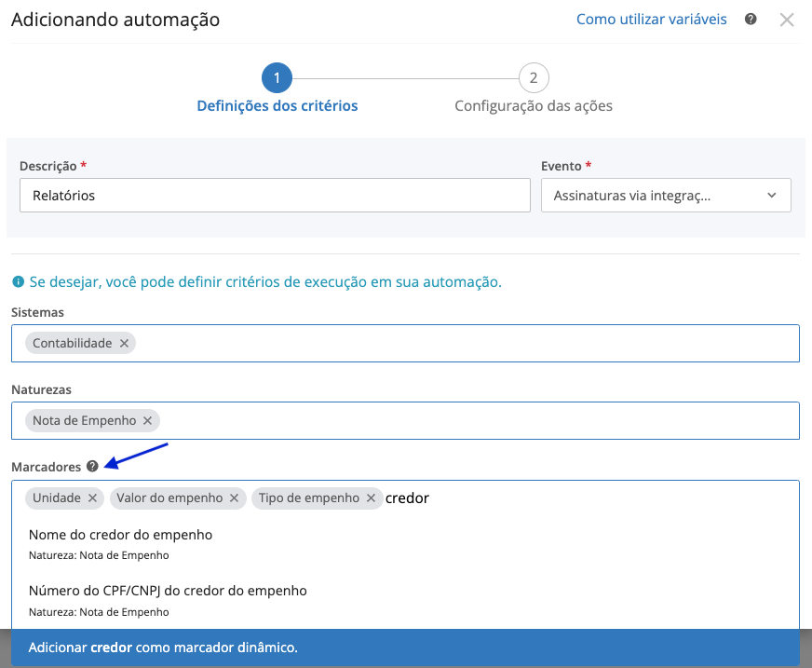Click the help question mark icon beside variables link

click(x=751, y=20)
